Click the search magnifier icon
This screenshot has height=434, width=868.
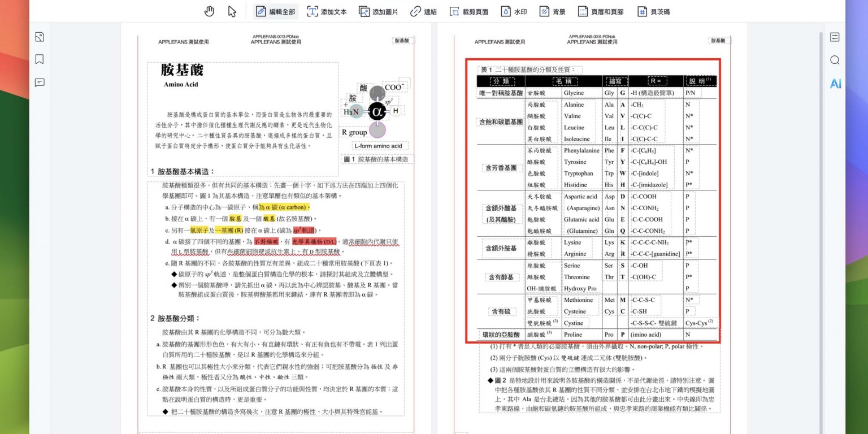pos(835,60)
